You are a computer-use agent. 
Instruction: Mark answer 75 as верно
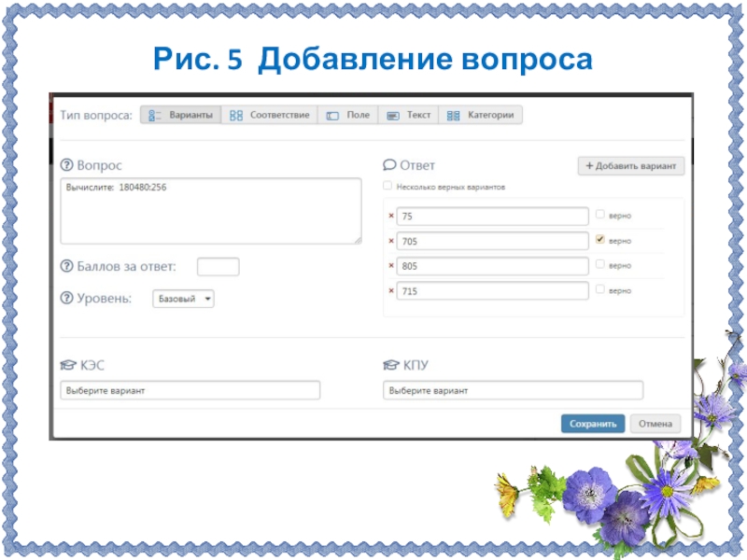599,215
